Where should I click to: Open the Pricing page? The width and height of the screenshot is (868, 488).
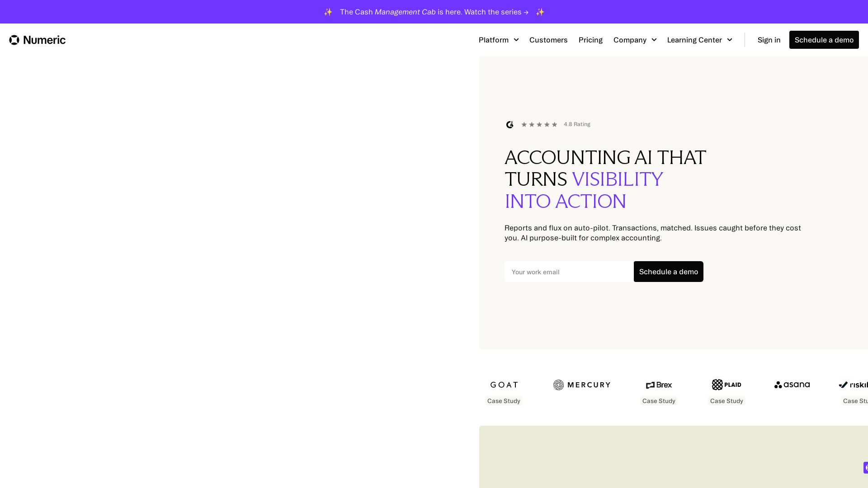click(x=590, y=40)
